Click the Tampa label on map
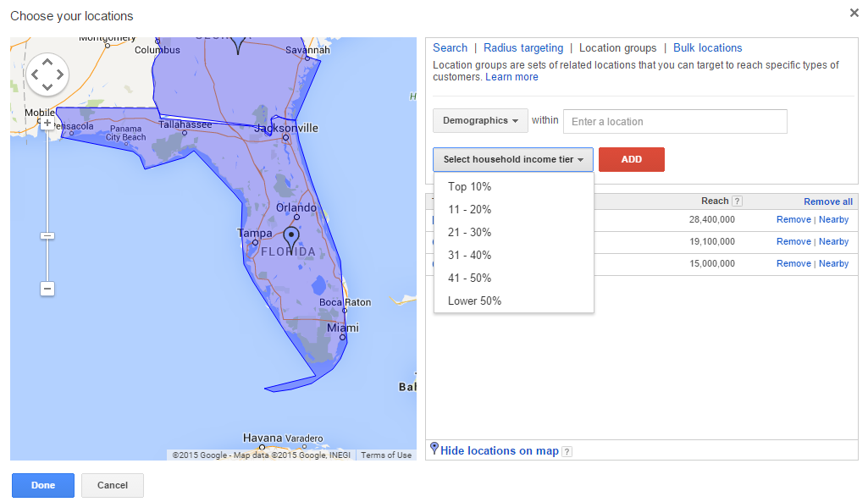 click(255, 233)
